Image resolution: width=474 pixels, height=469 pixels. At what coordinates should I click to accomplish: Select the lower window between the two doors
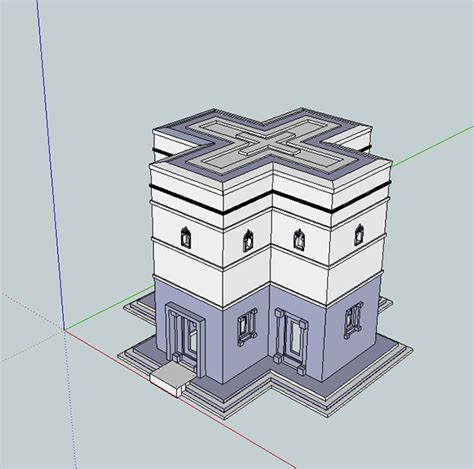coord(247,327)
